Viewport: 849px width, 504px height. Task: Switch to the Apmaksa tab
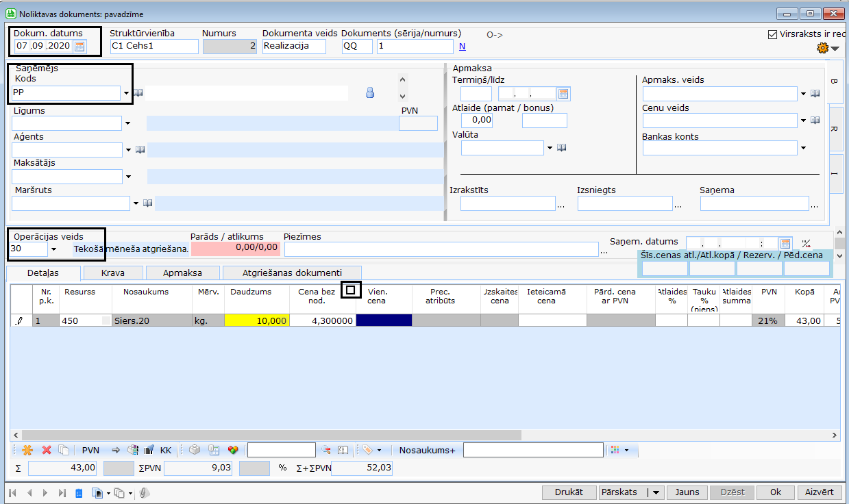pos(182,273)
